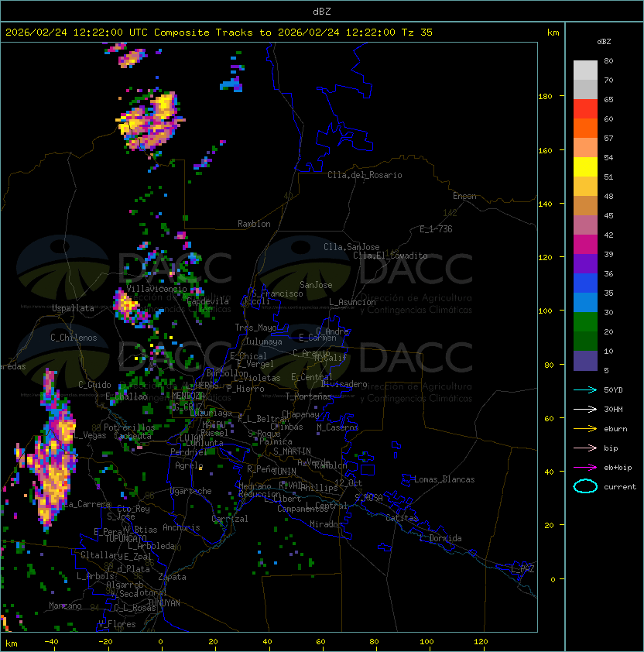Image resolution: width=644 pixels, height=652 pixels.
Task: Choose the light blue 30-35 dBZ swatch
Action: point(585,303)
